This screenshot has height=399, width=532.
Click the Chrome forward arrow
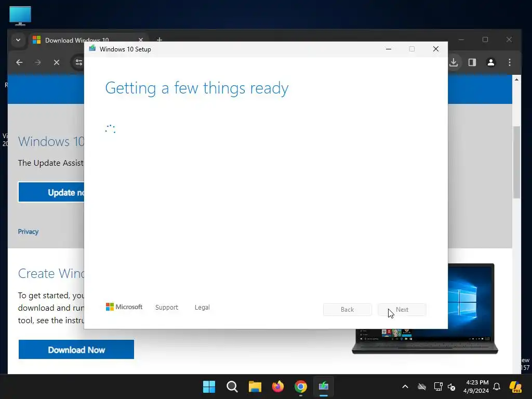(38, 62)
